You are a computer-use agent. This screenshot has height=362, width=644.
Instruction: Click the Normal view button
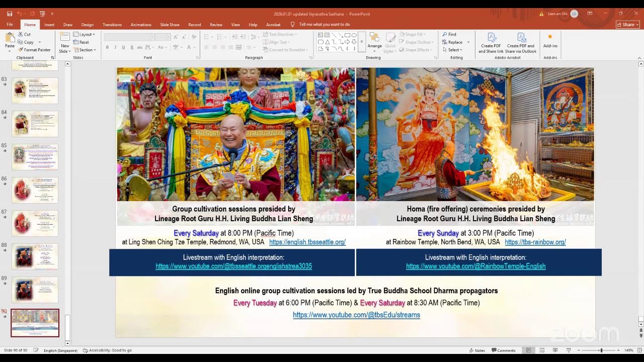528,350
